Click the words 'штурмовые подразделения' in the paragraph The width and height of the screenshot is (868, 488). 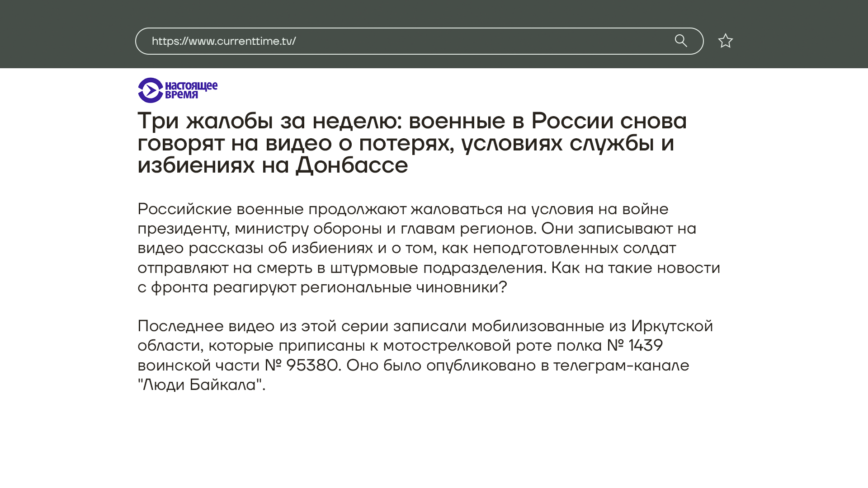click(x=436, y=268)
